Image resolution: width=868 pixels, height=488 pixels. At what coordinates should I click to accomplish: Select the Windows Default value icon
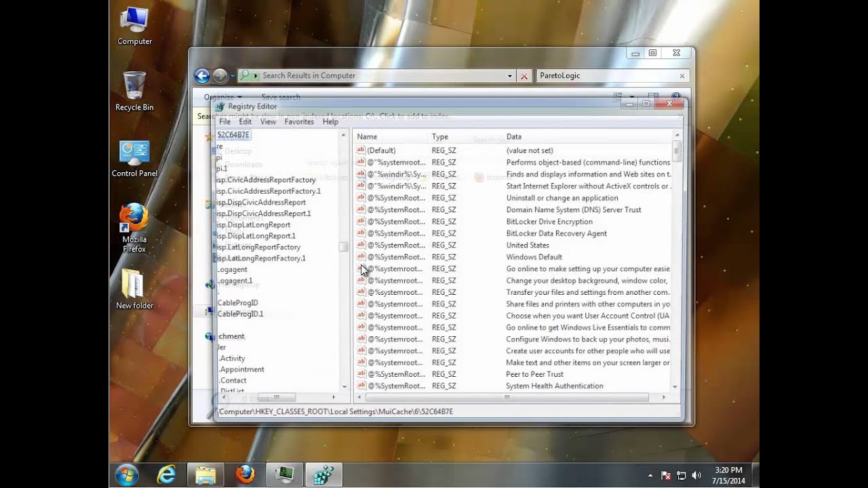tap(361, 257)
